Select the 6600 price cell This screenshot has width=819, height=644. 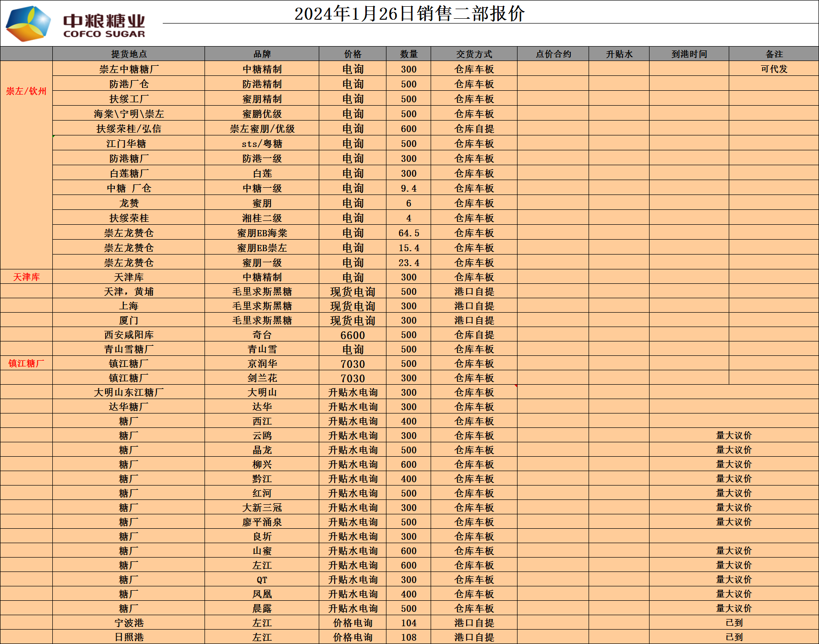(352, 335)
